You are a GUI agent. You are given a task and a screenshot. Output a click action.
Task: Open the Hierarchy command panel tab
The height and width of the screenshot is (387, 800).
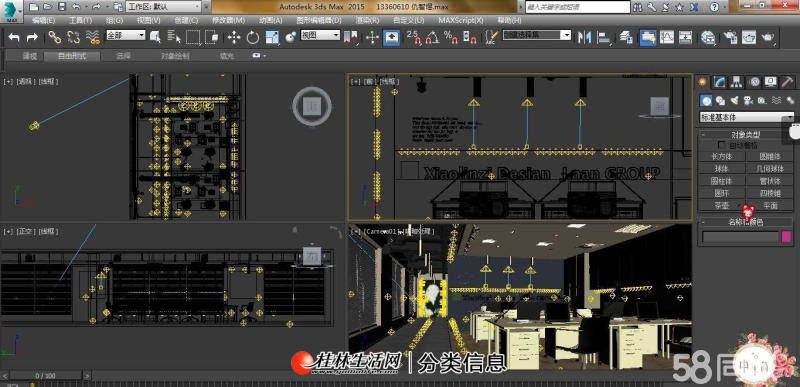click(x=736, y=82)
